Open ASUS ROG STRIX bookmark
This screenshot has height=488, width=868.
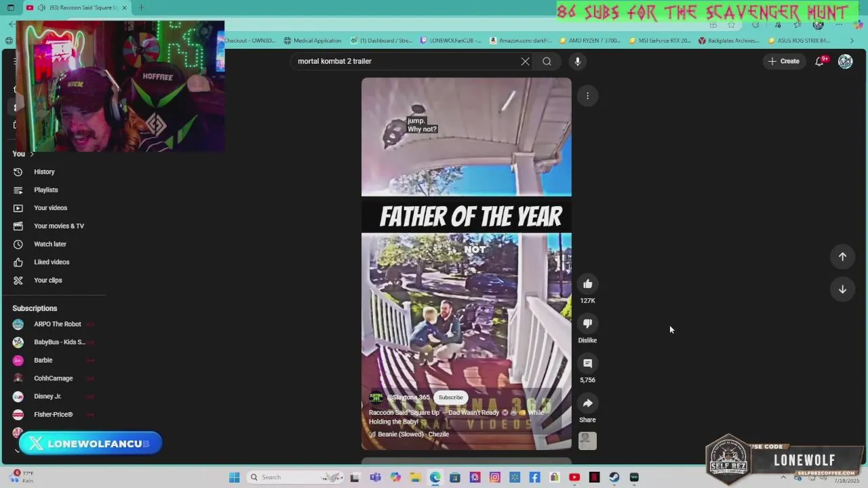[799, 41]
